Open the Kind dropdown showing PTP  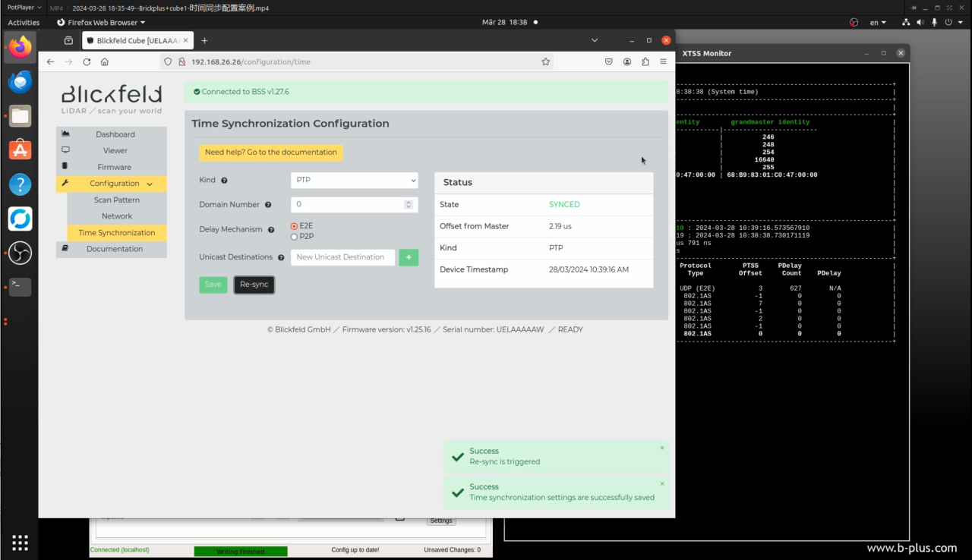tap(355, 181)
